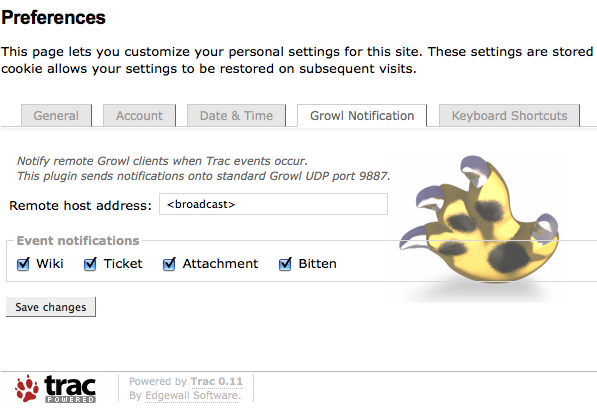
Task: Open the Keyboard Shortcuts tab
Action: coord(509,115)
